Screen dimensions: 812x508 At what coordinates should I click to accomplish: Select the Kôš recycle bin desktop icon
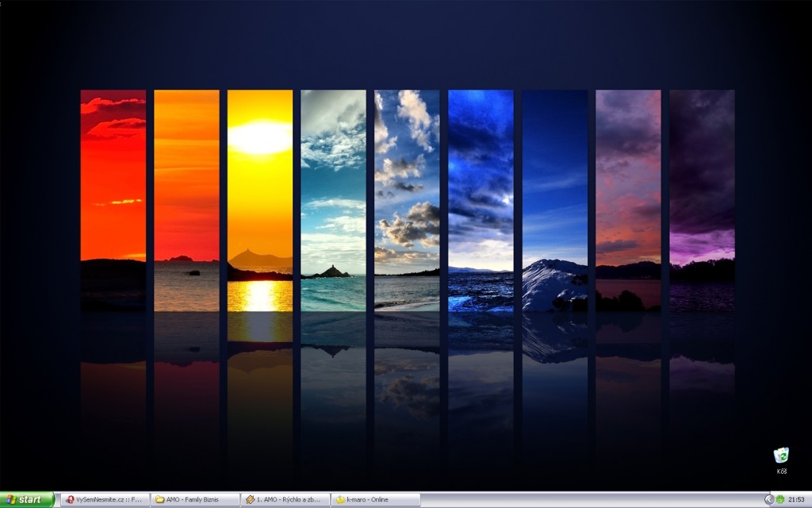click(x=781, y=461)
